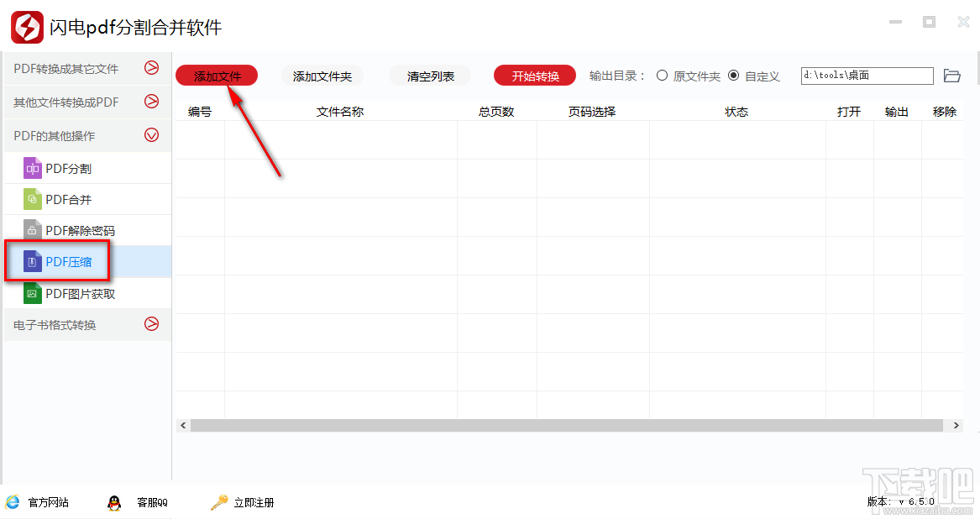Start conversion with the 开始转换 button
The width and height of the screenshot is (980, 519).
tap(535, 76)
